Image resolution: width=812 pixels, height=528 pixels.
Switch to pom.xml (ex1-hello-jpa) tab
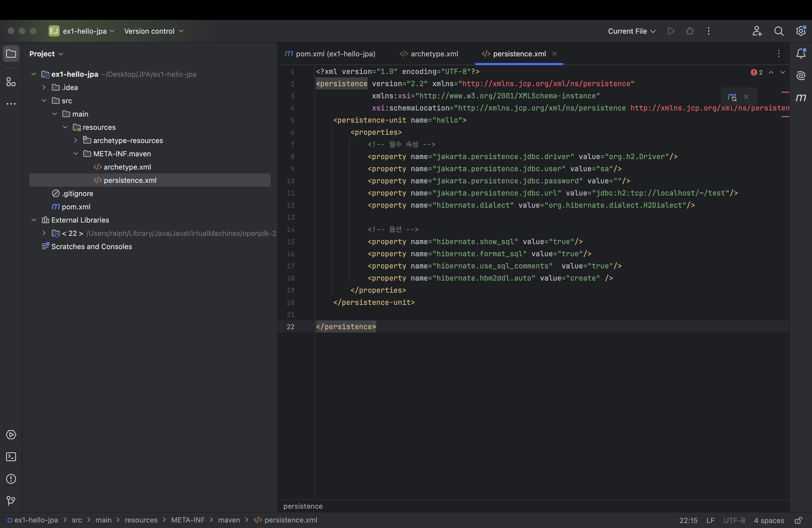(x=330, y=54)
